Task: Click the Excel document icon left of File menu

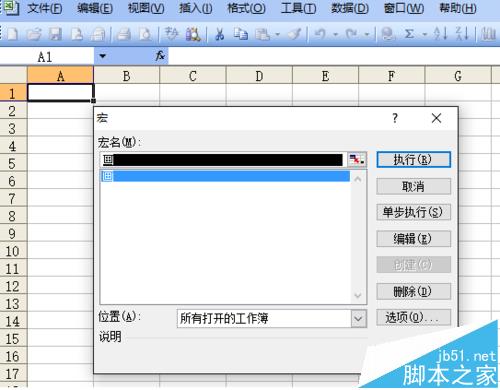Action: [x=11, y=8]
